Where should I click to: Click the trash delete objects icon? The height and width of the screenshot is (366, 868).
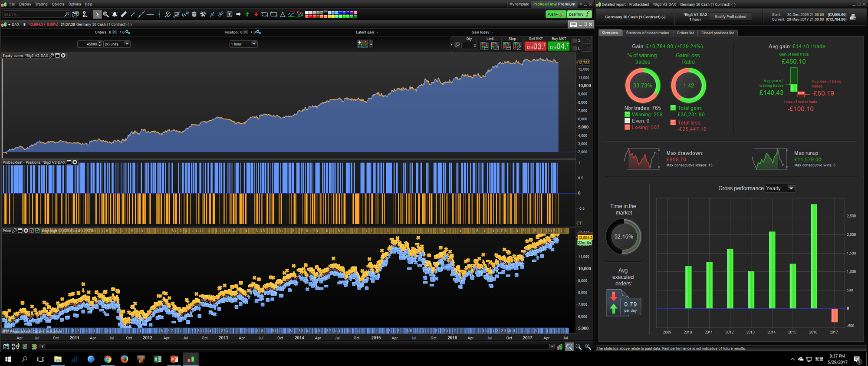pyautogui.click(x=194, y=14)
